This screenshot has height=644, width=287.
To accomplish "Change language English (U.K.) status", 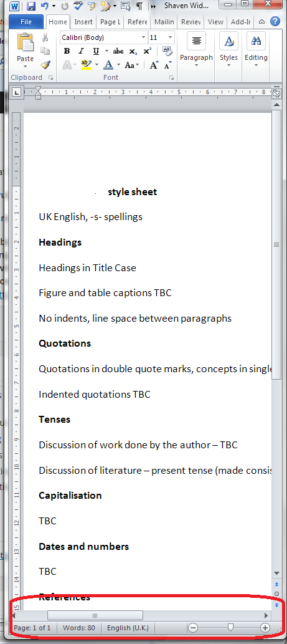I will 128,628.
